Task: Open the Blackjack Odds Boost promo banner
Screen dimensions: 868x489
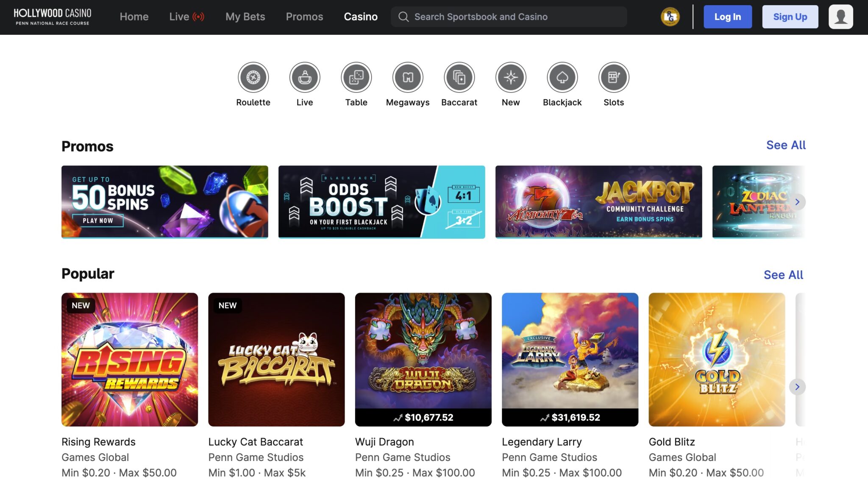Action: coord(382,202)
